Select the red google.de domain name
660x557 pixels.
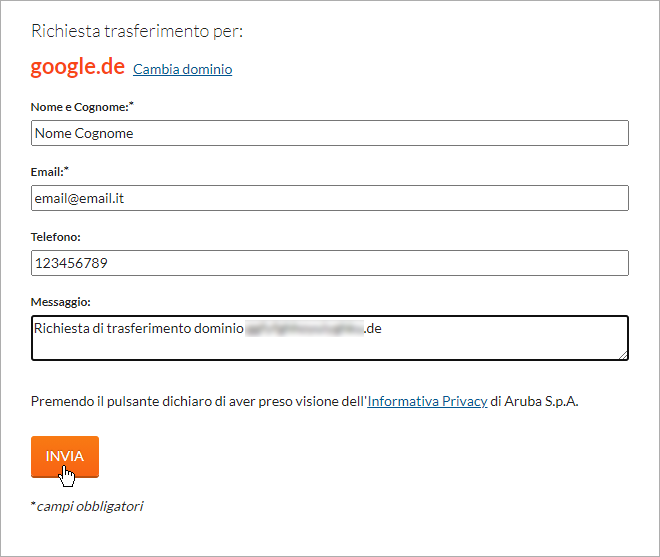pos(78,67)
